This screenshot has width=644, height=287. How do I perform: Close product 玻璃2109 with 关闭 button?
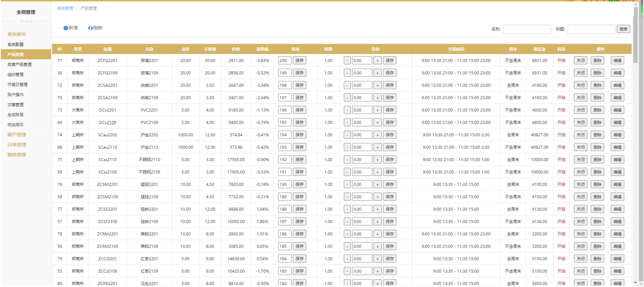coord(580,73)
